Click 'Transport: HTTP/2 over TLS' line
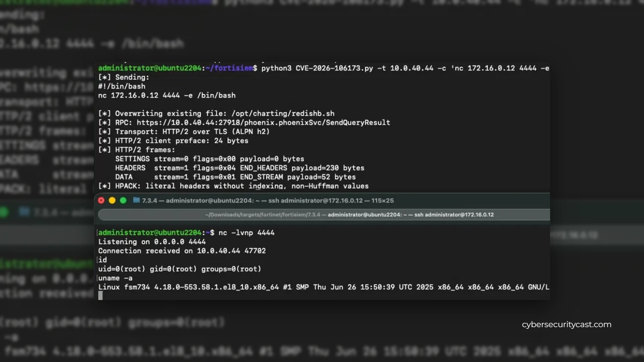 coord(184,131)
